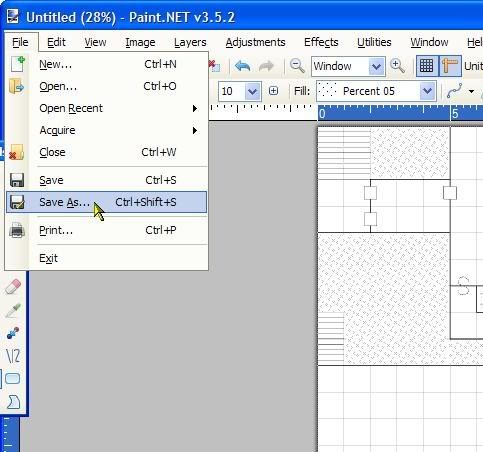Click the Zoom Out magnifier icon
This screenshot has height=452, width=483.
pyautogui.click(x=297, y=66)
